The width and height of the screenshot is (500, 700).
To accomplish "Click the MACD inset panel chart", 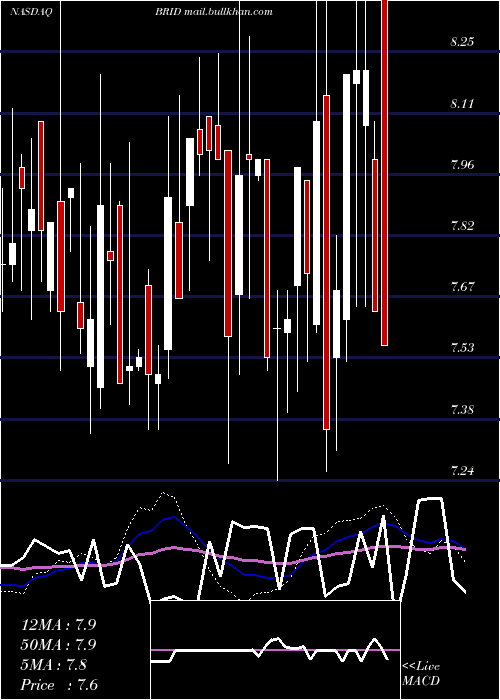I will coord(275,650).
